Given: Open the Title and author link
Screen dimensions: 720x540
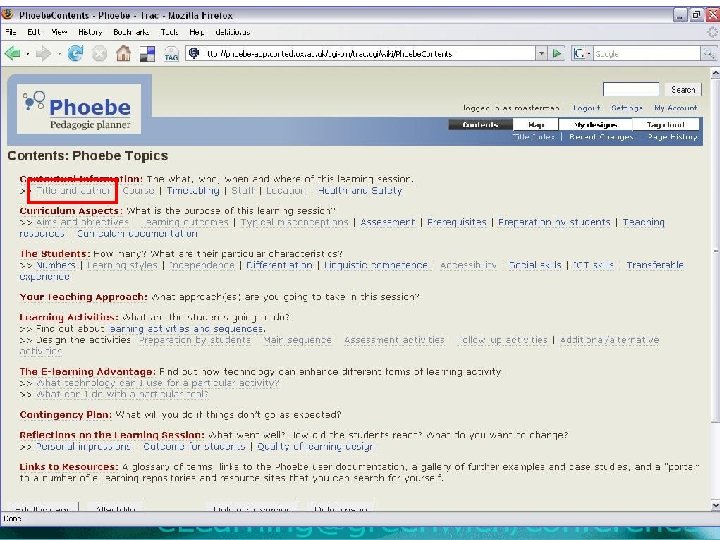Looking at the screenshot, I should (73, 191).
